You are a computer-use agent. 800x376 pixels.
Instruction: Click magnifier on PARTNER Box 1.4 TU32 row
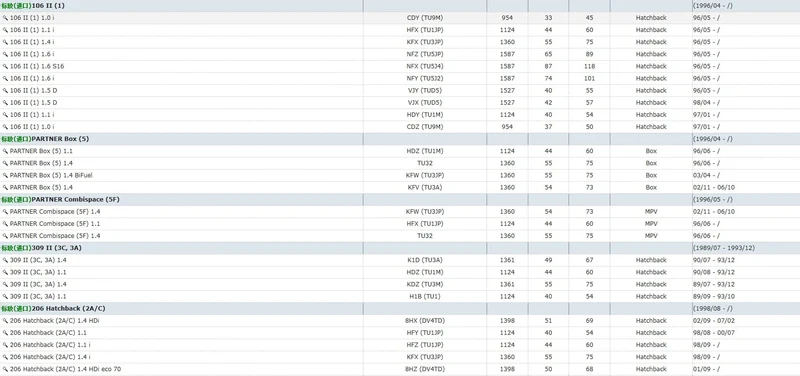pyautogui.click(x=5, y=163)
